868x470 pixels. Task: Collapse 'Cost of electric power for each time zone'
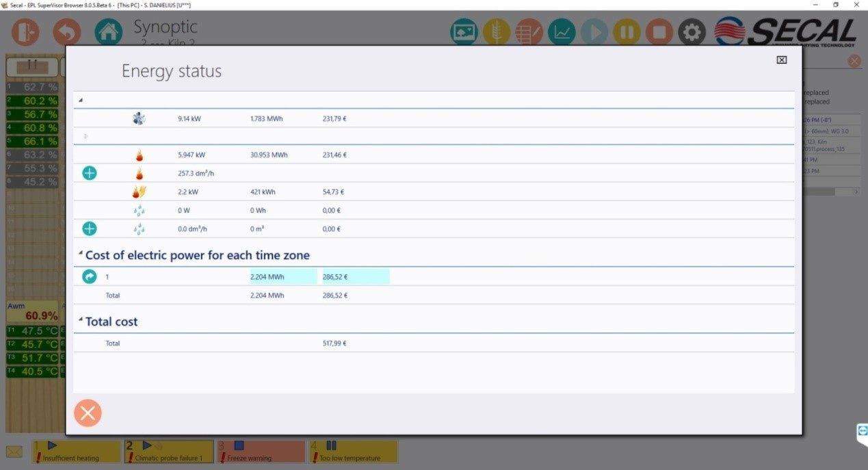pyautogui.click(x=81, y=254)
